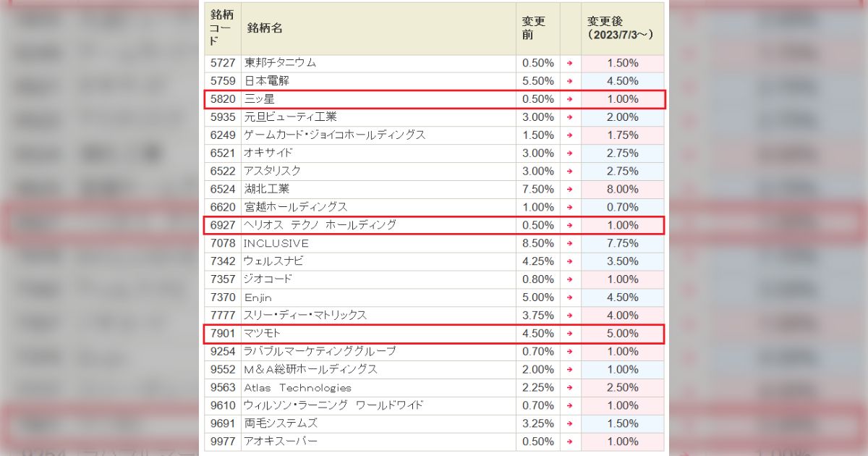Click the arrow in the INCLUSIVE row
This screenshot has height=456, width=868.
click(571, 243)
